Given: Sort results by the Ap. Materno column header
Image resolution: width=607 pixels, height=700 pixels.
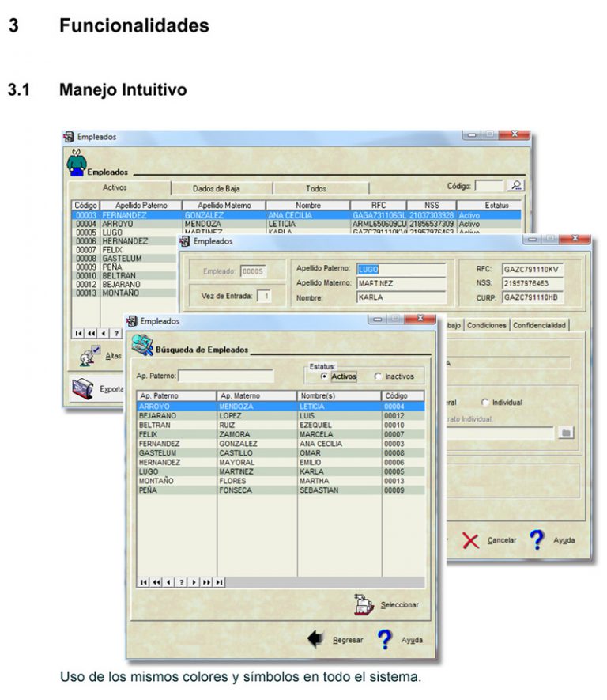Looking at the screenshot, I should coord(257,395).
